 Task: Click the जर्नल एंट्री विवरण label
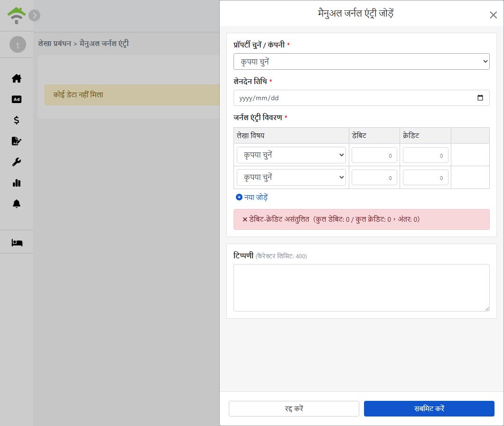[x=258, y=117]
